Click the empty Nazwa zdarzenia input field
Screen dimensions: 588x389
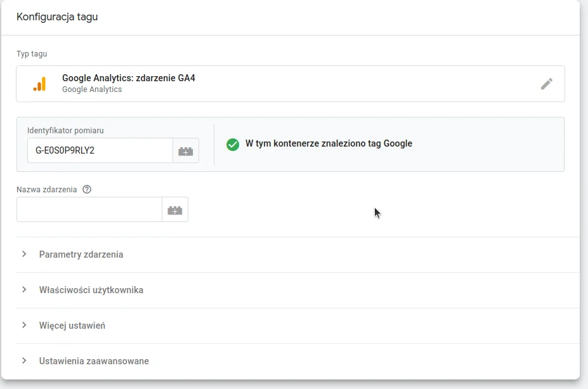tap(89, 209)
